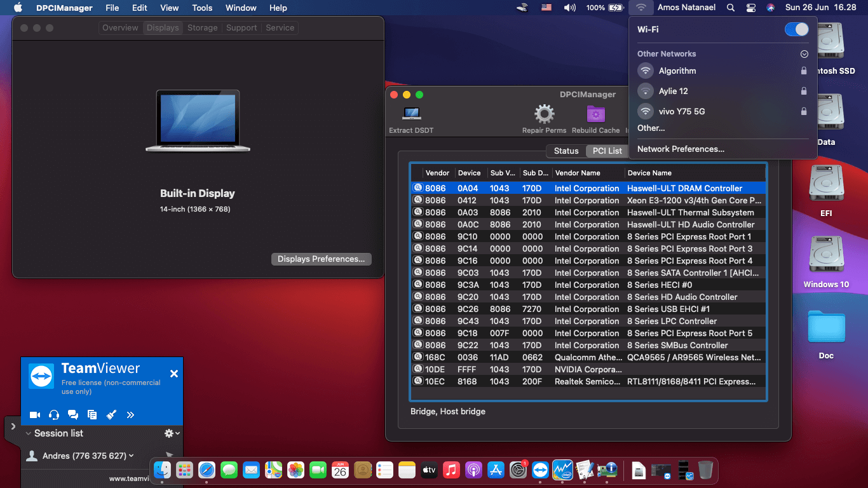This screenshot has width=868, height=488.
Task: Open Spotlight search from the menu bar
Action: 730,8
